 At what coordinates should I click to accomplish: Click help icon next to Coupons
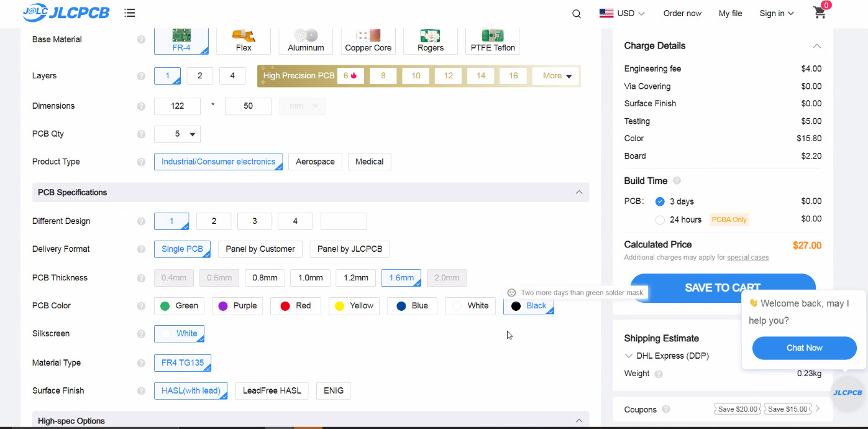[666, 409]
